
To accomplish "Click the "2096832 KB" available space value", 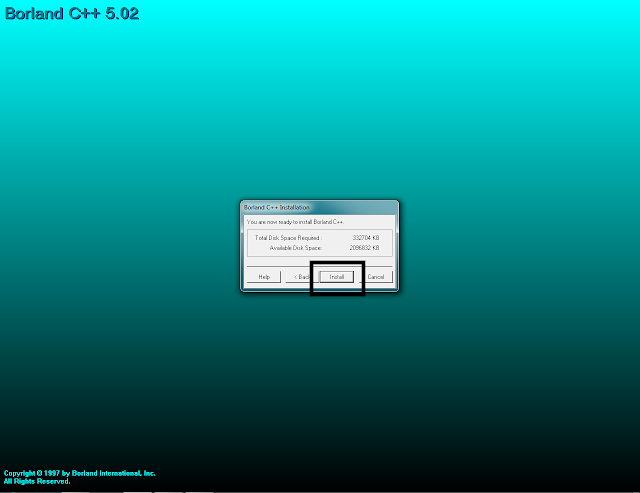I will 364,248.
